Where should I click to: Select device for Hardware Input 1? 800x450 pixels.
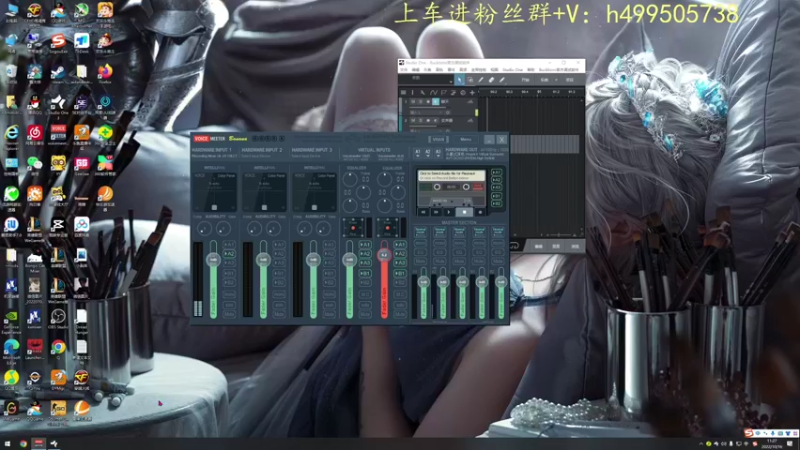(214, 156)
